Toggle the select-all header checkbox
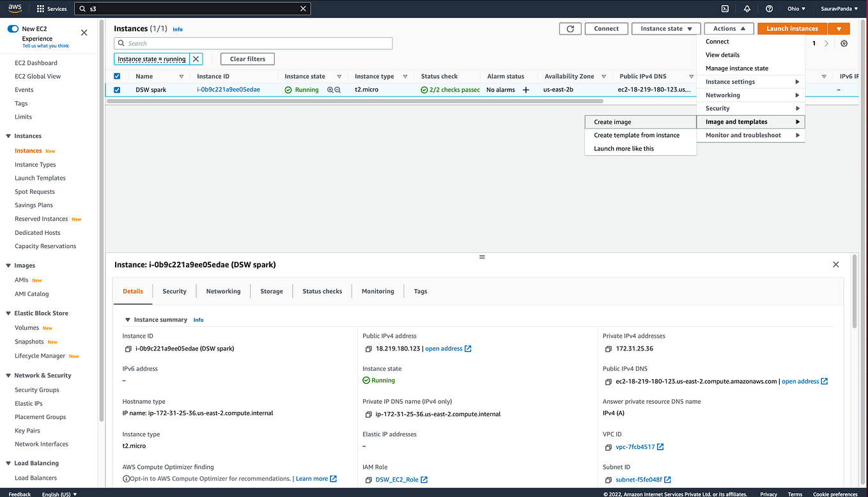The height and width of the screenshot is (497, 868). click(x=117, y=76)
